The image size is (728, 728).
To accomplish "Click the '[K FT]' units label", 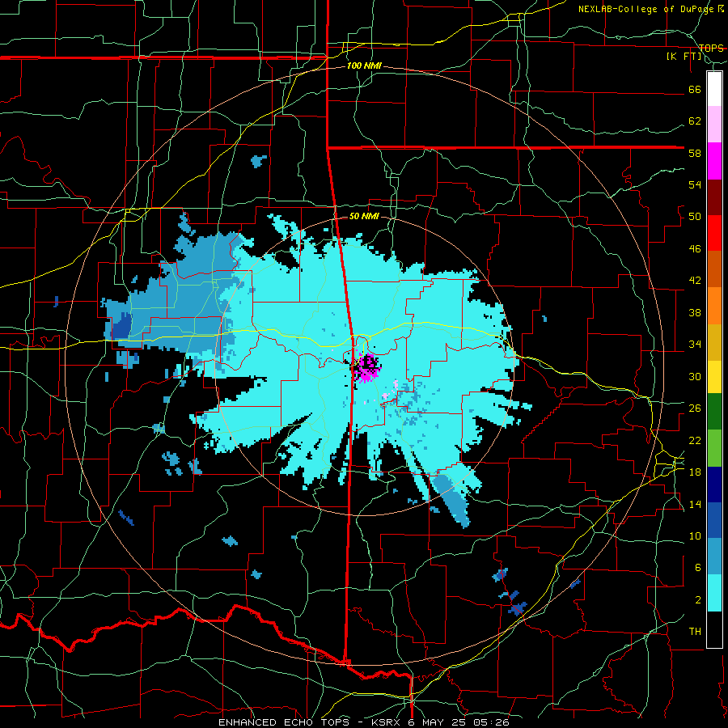I will [x=684, y=57].
